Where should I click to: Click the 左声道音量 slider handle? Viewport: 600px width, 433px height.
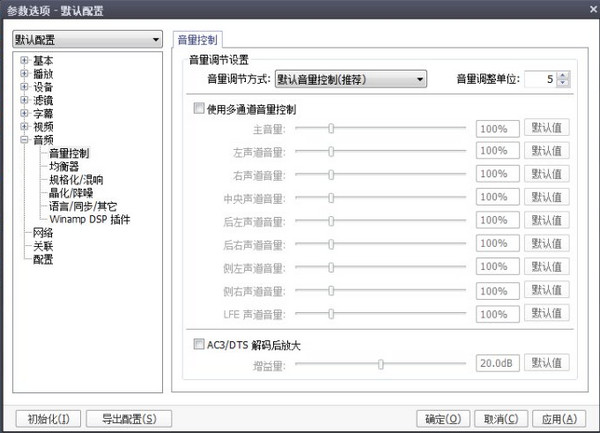[331, 151]
